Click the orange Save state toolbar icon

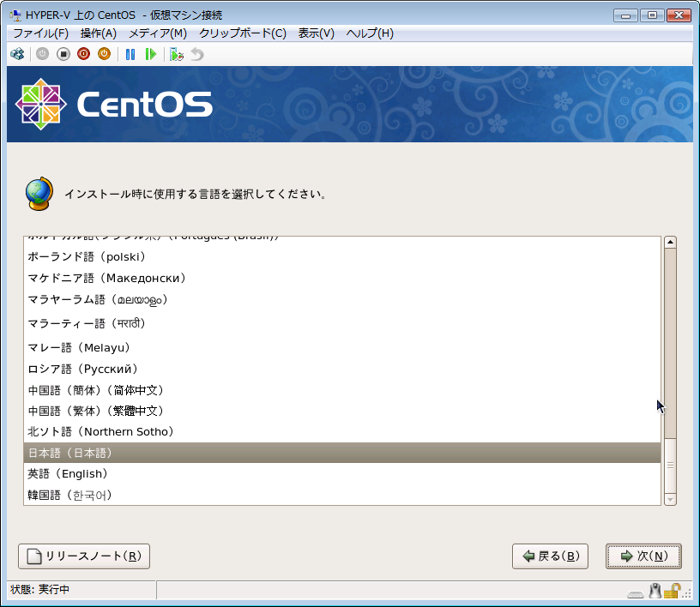pos(104,54)
